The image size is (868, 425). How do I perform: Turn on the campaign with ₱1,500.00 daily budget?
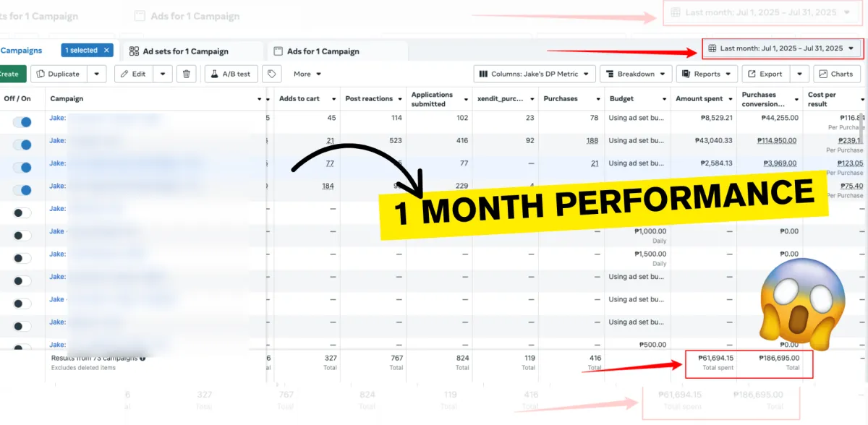point(22,258)
